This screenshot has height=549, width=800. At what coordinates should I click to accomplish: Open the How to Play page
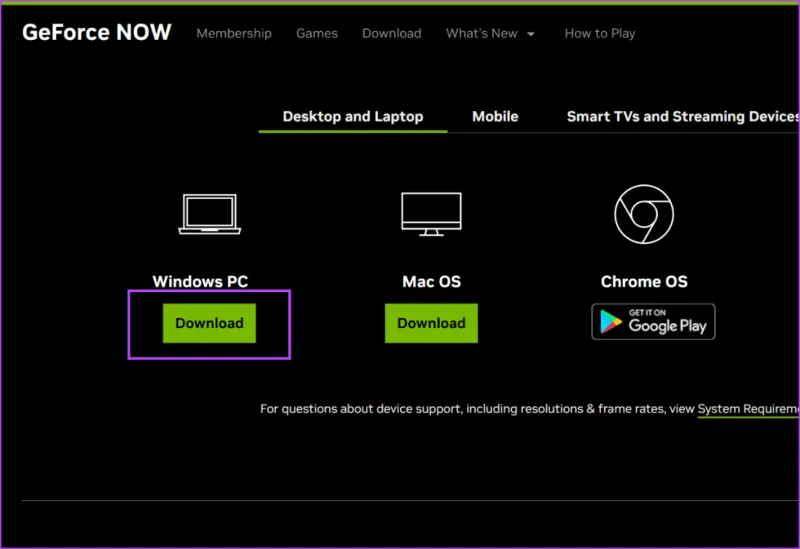coord(599,34)
